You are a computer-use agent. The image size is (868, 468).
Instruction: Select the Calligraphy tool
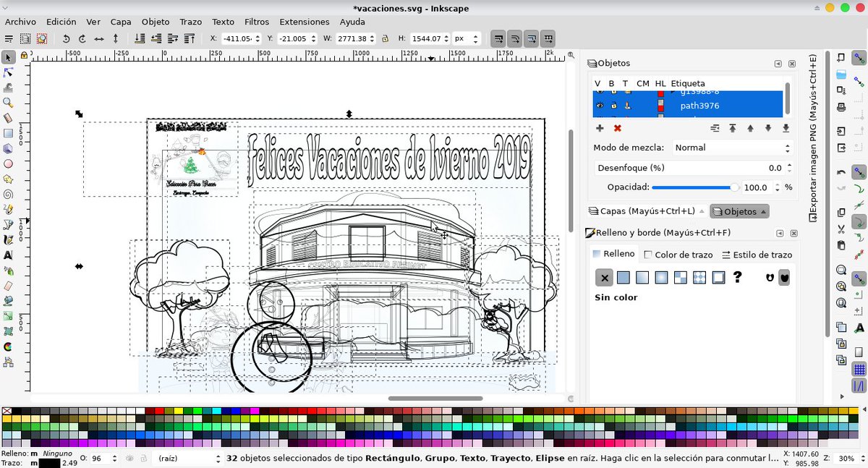click(x=9, y=239)
